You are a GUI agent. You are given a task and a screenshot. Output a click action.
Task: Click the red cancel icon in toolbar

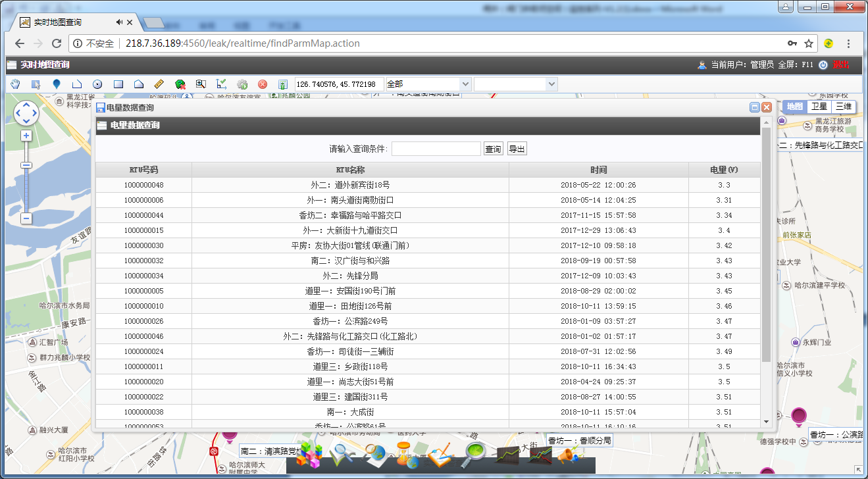coord(263,84)
